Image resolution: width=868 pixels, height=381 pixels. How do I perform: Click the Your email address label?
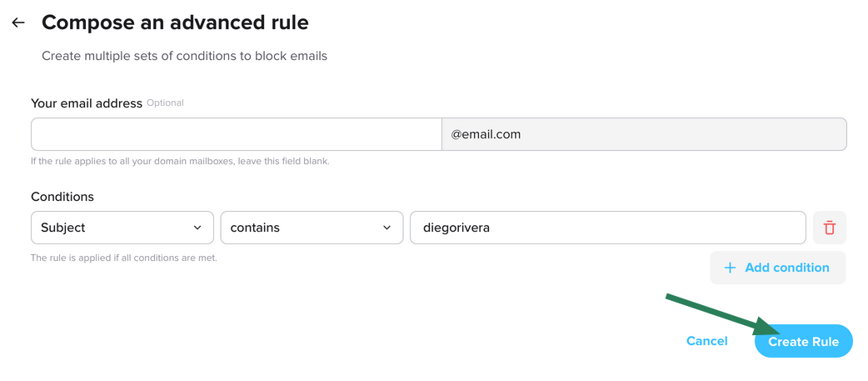click(87, 103)
